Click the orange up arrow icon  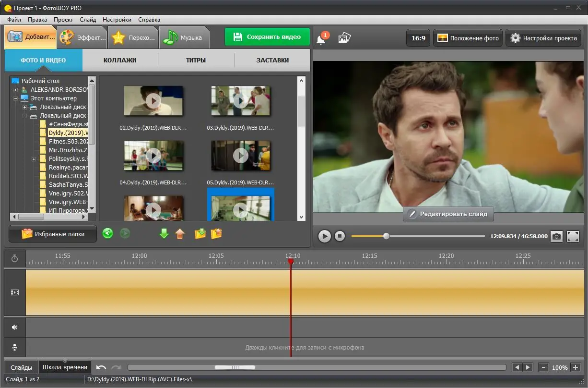tap(180, 234)
